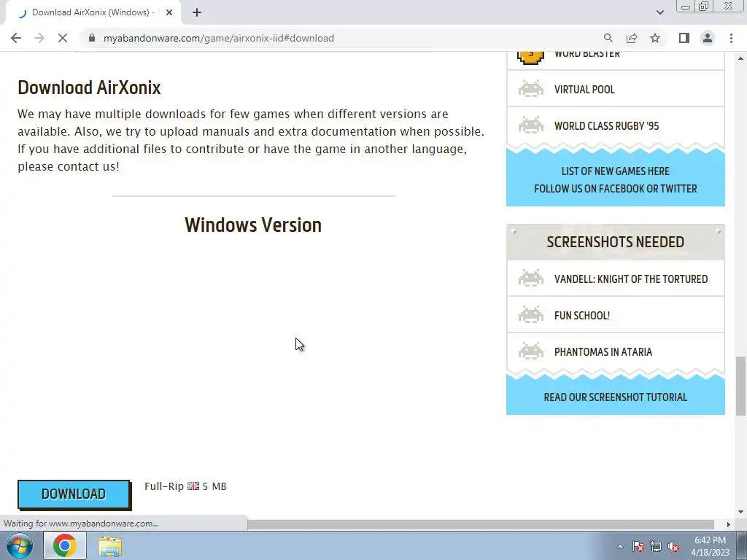The width and height of the screenshot is (747, 560).
Task: Open the Chrome three-dot menu
Action: 731,38
